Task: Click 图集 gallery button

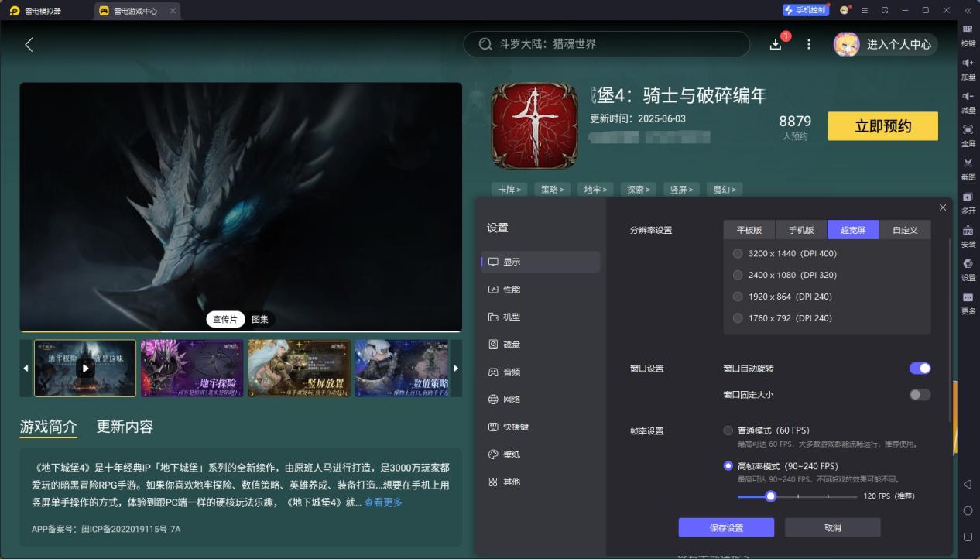Action: click(260, 319)
